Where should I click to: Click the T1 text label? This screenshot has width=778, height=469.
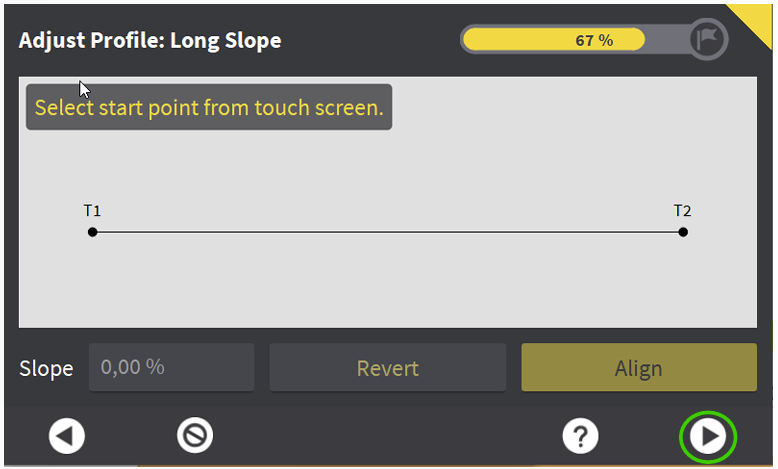(x=92, y=211)
